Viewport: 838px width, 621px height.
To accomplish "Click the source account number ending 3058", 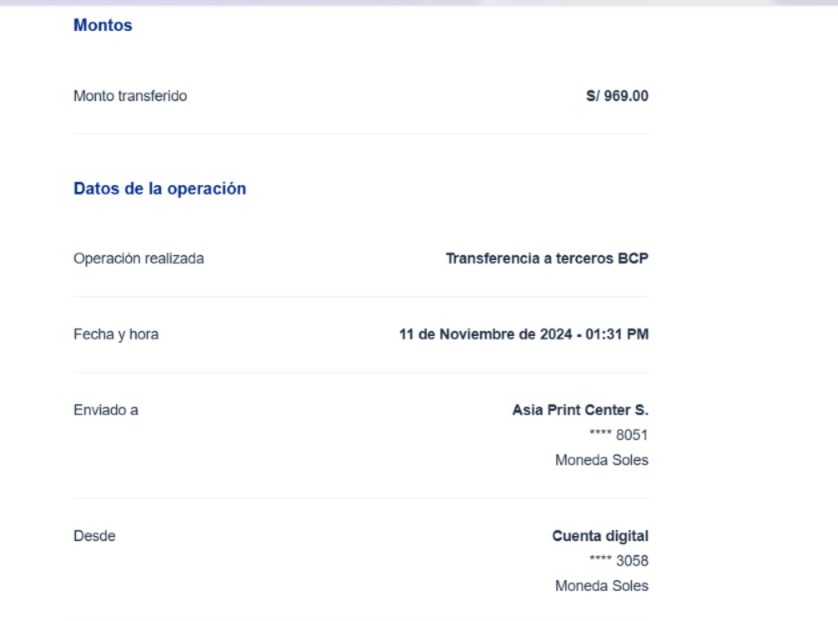I will point(619,561).
